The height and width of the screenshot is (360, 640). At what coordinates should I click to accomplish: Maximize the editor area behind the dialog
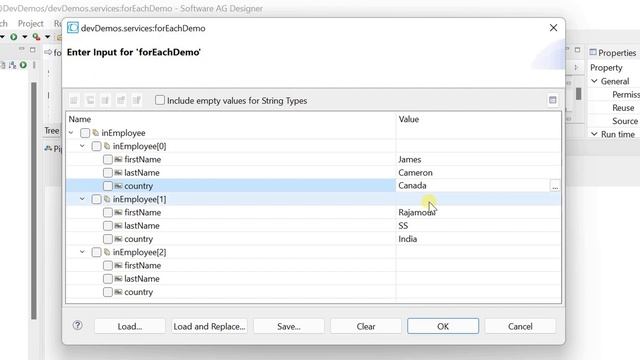pos(577,50)
